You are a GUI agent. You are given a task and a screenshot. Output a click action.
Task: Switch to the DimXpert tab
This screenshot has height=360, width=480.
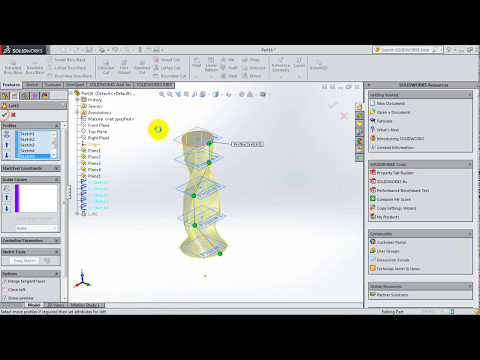click(75, 85)
